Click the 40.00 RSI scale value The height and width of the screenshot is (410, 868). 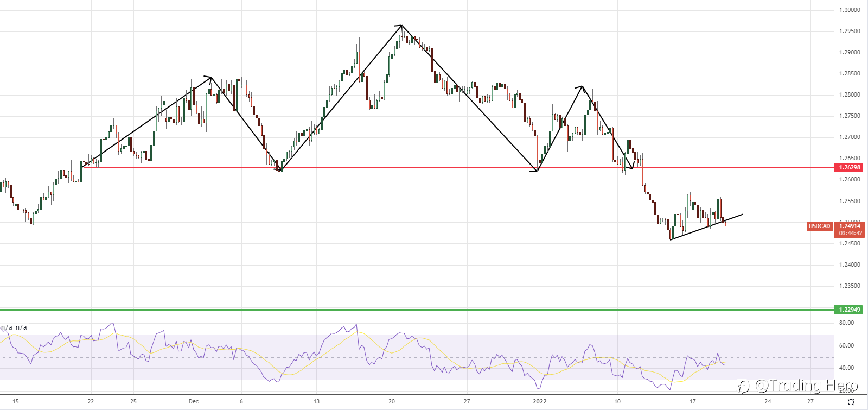click(x=846, y=368)
